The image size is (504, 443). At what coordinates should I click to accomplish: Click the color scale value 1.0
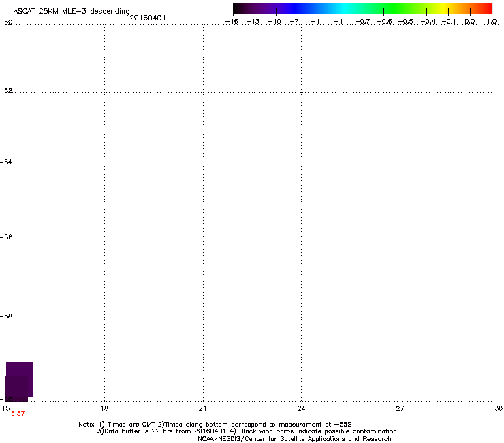click(492, 22)
